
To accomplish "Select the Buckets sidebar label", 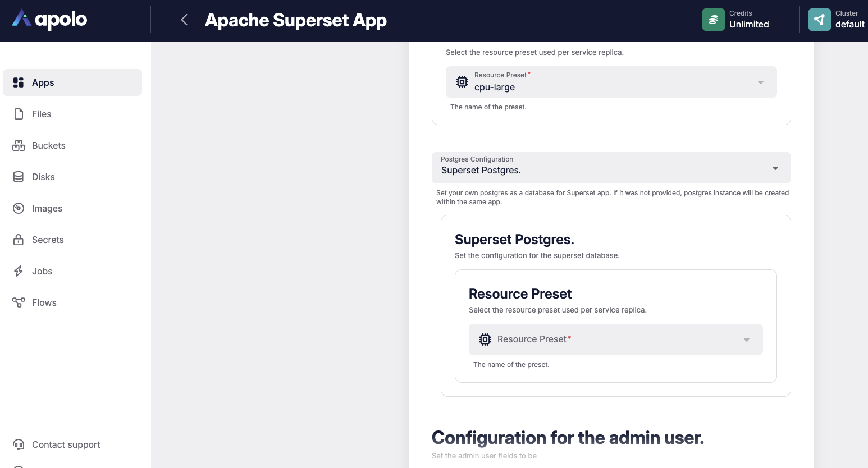I will [49, 145].
